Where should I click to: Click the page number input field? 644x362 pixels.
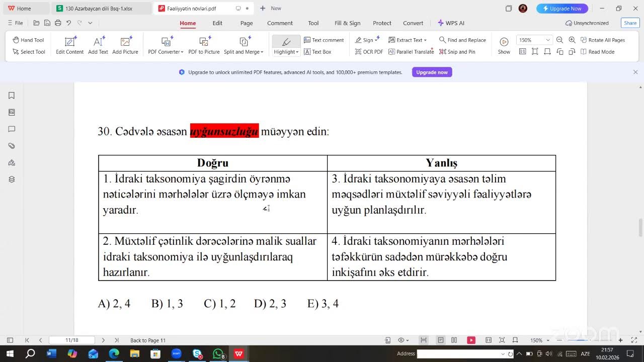tap(71, 340)
